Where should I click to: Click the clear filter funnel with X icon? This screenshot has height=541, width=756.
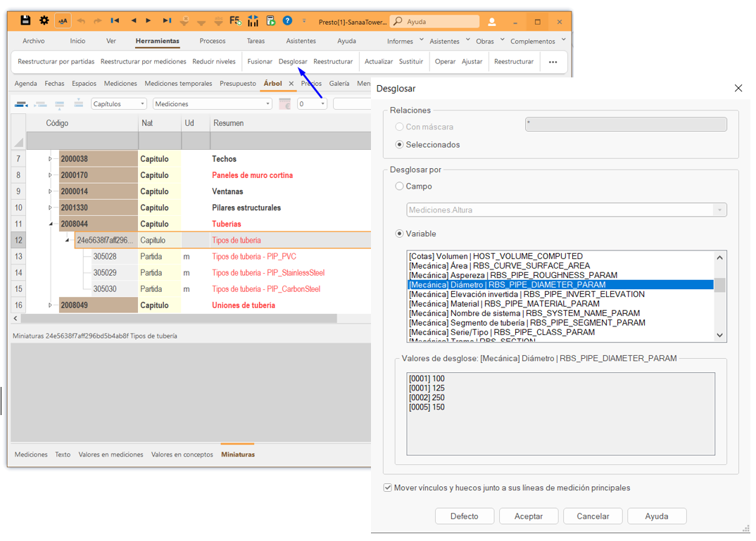pyautogui.click(x=184, y=20)
